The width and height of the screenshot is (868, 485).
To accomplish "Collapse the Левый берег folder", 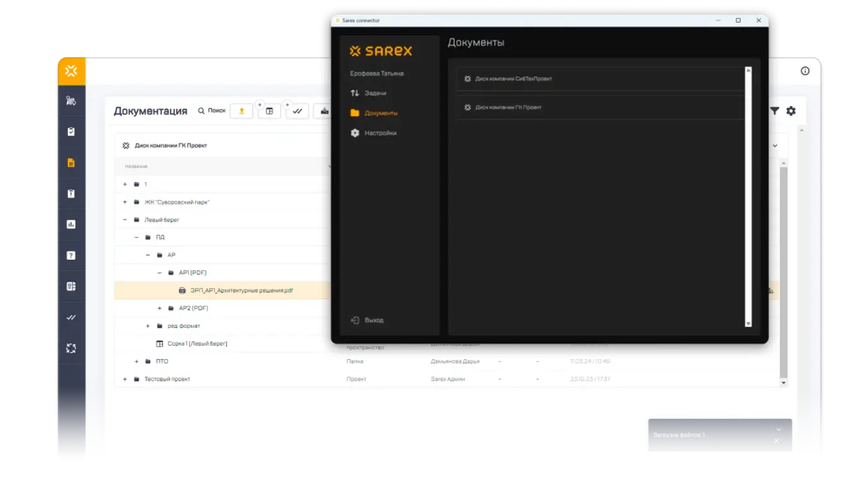I will point(125,219).
